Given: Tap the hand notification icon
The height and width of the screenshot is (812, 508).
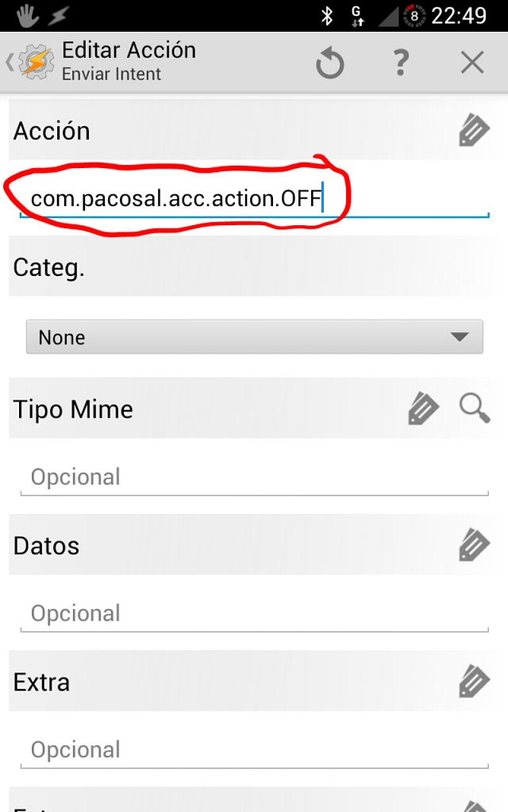Looking at the screenshot, I should (27, 16).
